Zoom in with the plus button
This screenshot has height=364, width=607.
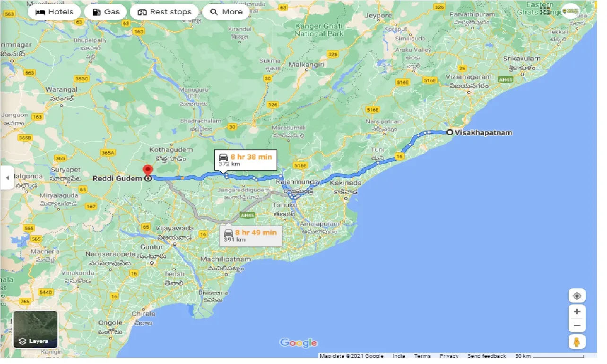pyautogui.click(x=577, y=311)
